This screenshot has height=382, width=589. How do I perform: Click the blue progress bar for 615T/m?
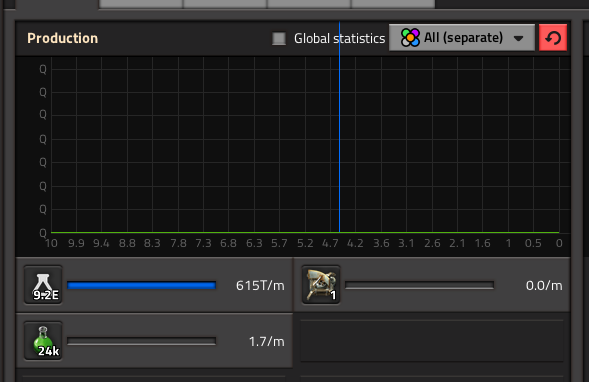(142, 285)
